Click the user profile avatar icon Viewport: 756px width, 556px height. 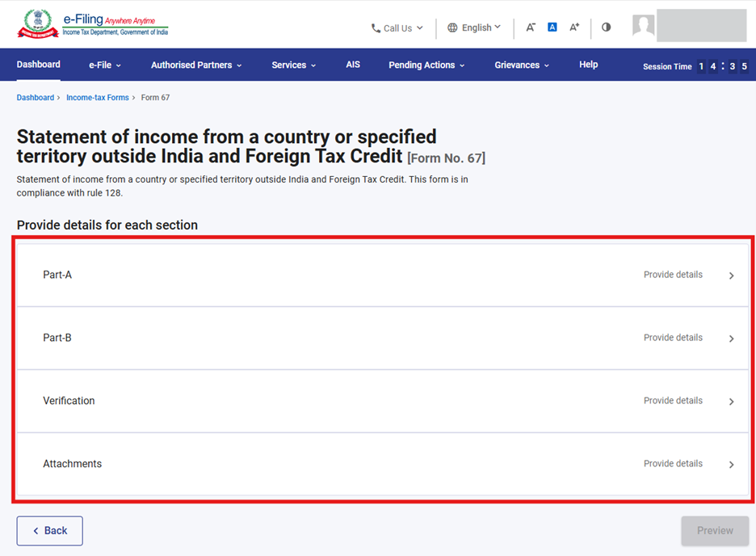[644, 26]
